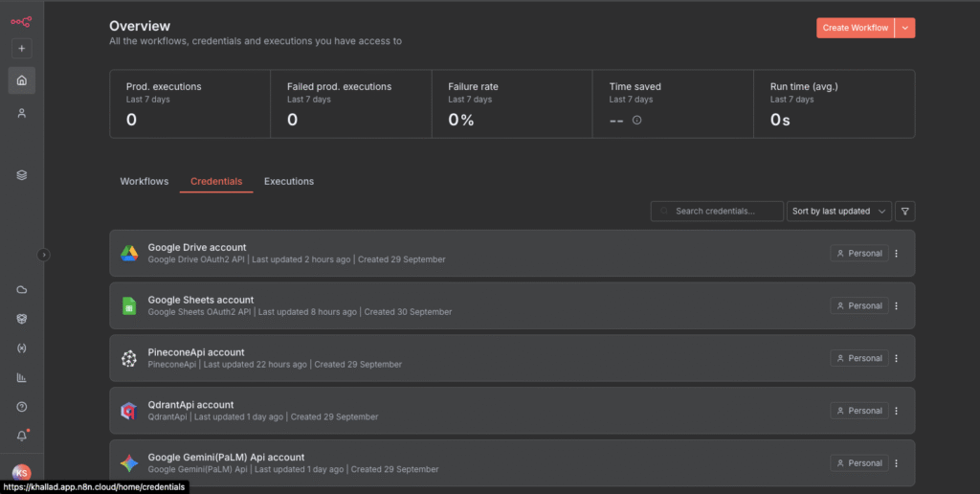980x494 pixels.
Task: Open the Personal user icon in sidebar
Action: point(22,113)
